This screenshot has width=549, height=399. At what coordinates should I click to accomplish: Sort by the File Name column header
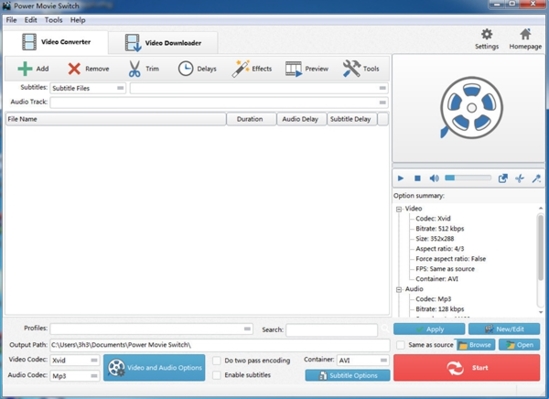click(x=116, y=119)
